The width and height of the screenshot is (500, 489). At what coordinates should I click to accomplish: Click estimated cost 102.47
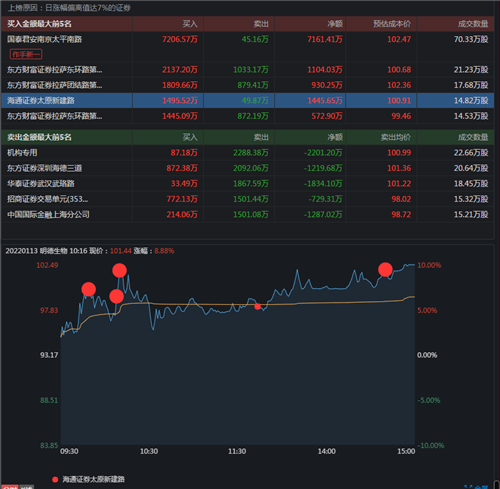tap(399, 39)
